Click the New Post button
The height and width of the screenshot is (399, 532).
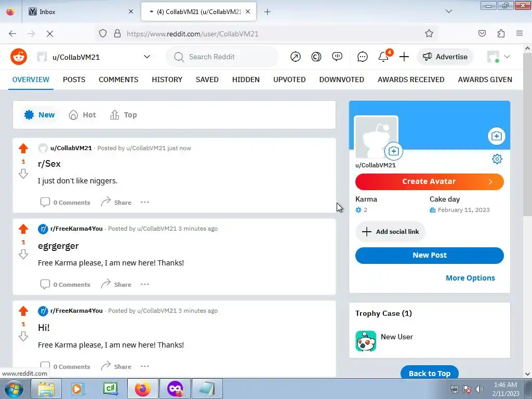[430, 255]
